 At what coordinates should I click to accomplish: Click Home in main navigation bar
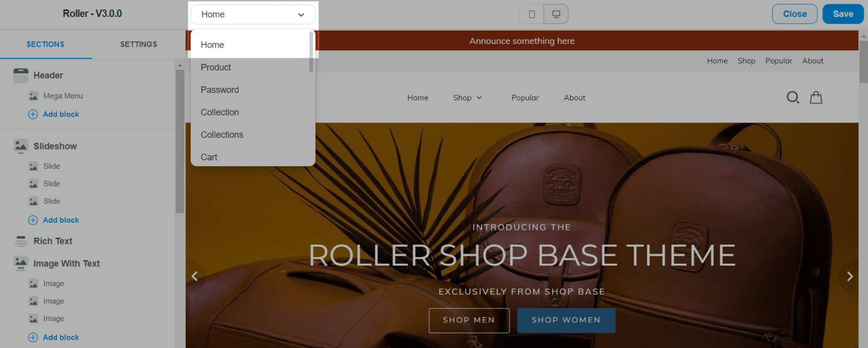coord(418,98)
